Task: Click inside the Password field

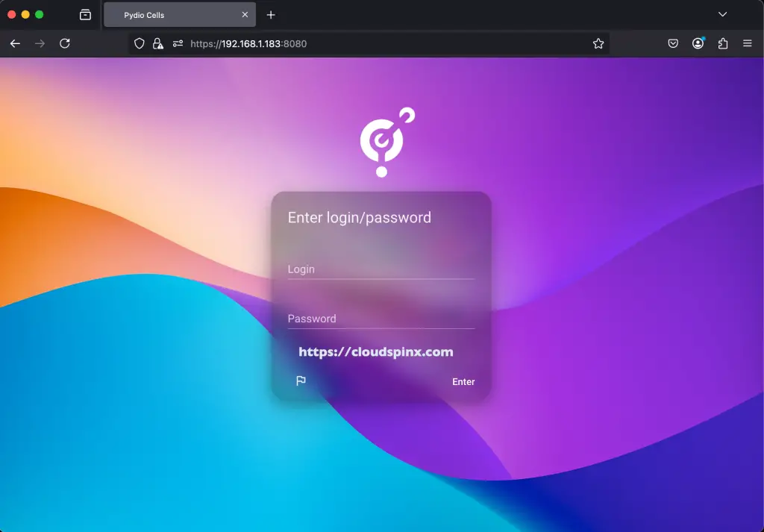Action: click(381, 319)
